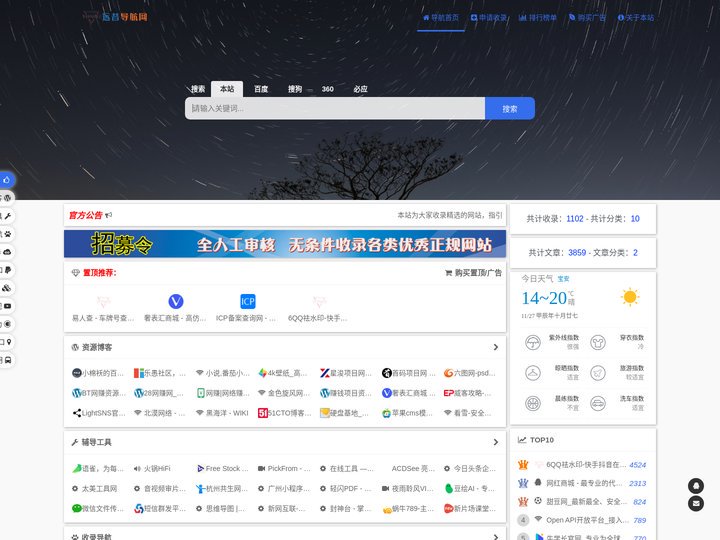This screenshot has width=720, height=540.
Task: Open TOP10 entry 网红商城
Action: (x=585, y=483)
